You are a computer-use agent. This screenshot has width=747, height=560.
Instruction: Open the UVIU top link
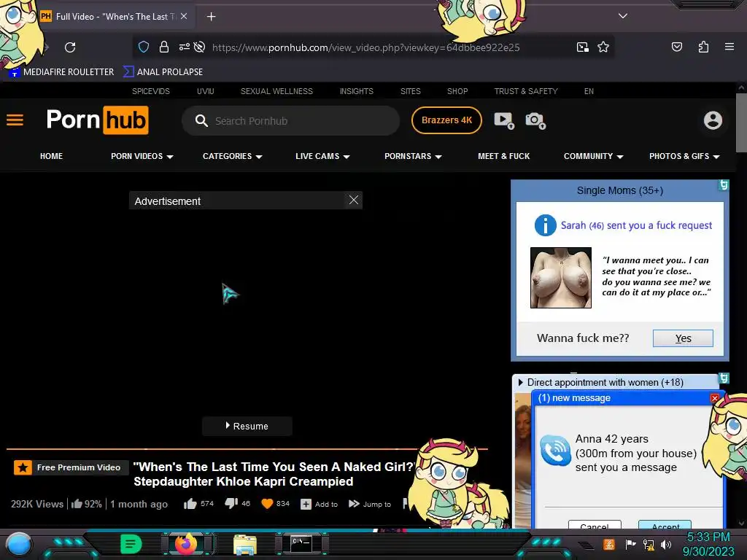tap(205, 91)
